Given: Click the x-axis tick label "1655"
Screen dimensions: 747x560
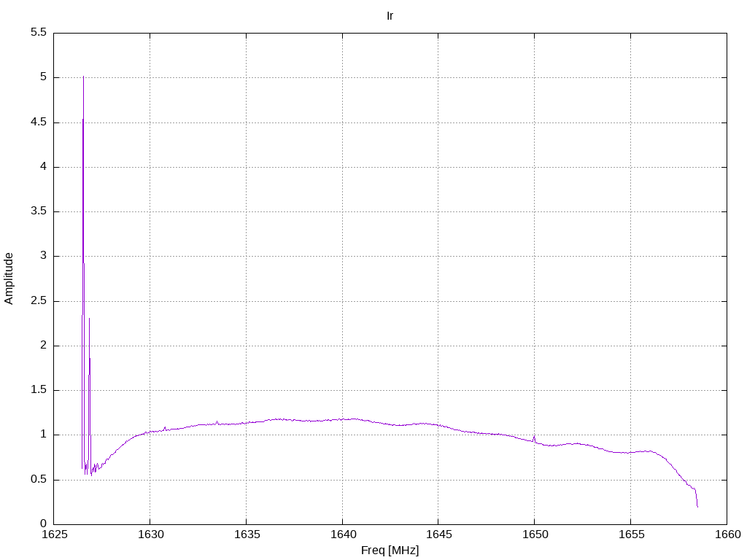Looking at the screenshot, I should click(x=631, y=534).
